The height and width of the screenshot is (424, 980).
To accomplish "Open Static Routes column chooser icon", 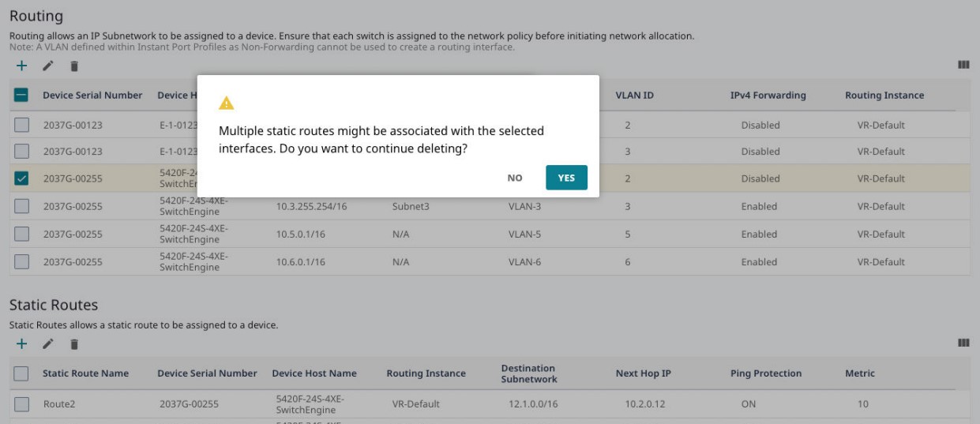I will (x=963, y=343).
